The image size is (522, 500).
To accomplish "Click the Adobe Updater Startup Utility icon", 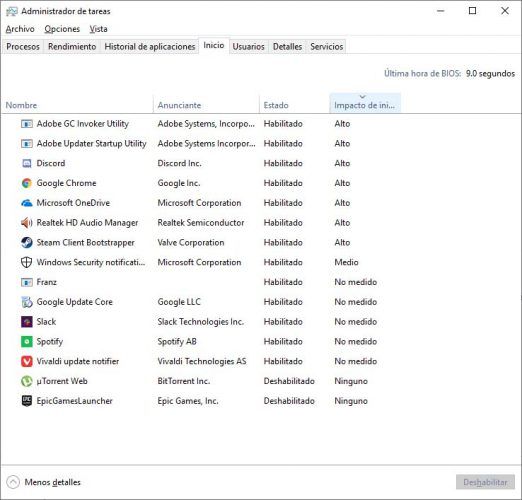I will (27, 144).
